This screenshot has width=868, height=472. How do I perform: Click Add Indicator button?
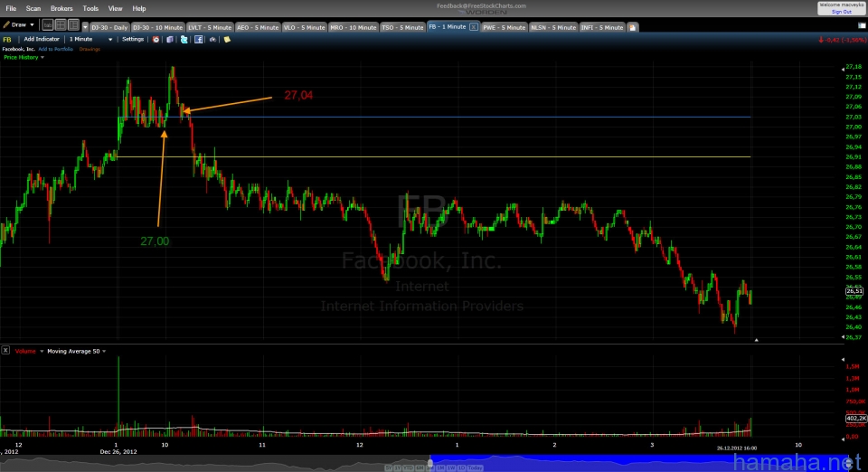[x=42, y=39]
